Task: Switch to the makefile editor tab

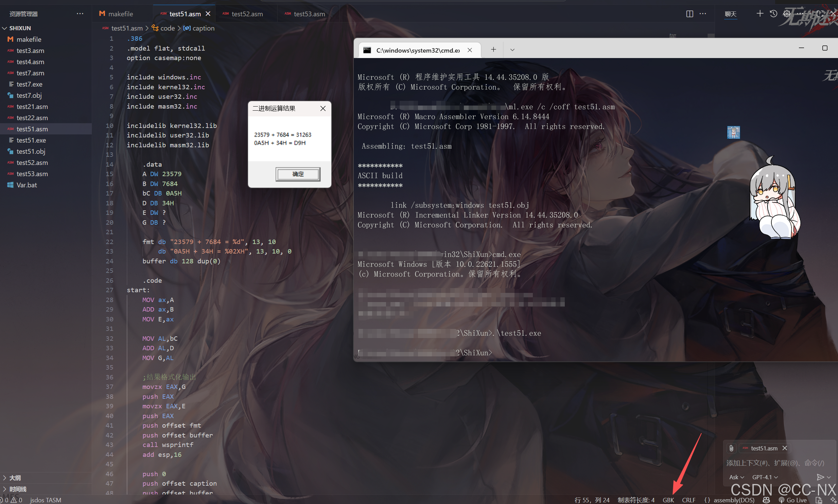Action: [x=120, y=14]
